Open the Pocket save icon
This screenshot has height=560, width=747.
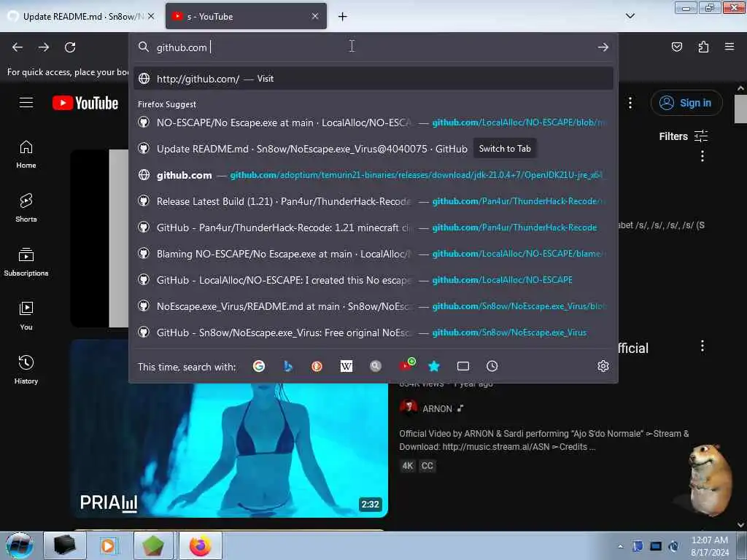coord(676,47)
